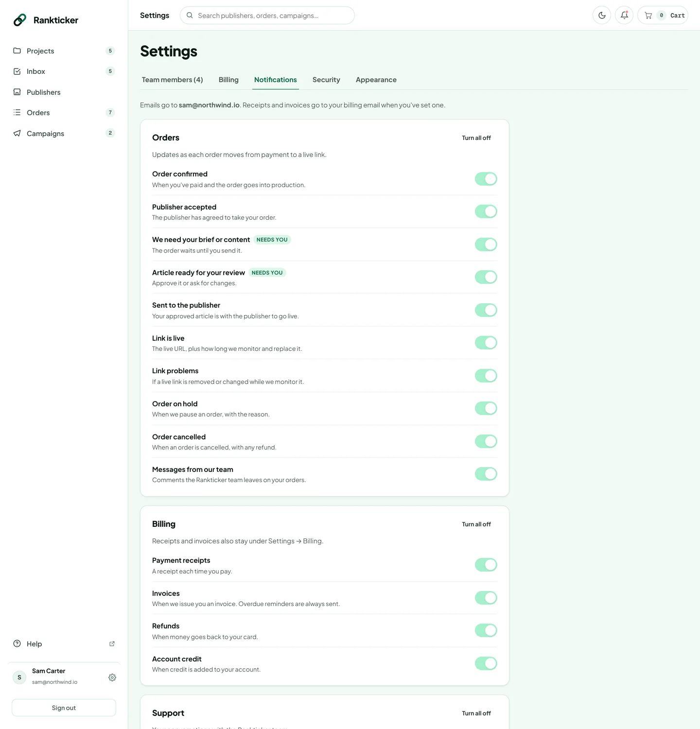Select the Notifications tab
Image resolution: width=700 pixels, height=729 pixels.
coord(276,80)
